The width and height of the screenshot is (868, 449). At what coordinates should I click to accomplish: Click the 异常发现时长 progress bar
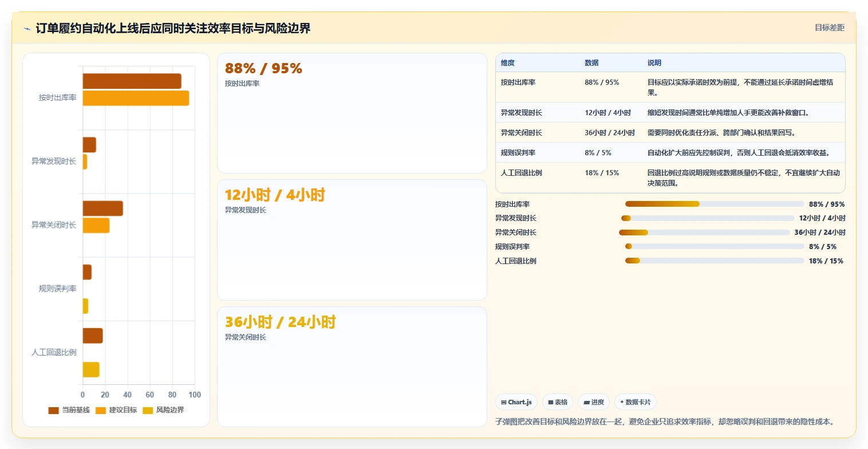[x=708, y=218]
